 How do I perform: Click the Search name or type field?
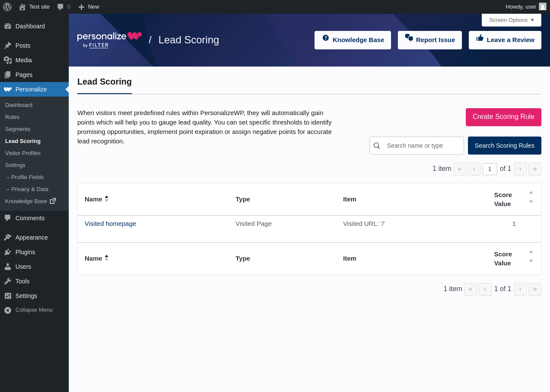tap(423, 146)
